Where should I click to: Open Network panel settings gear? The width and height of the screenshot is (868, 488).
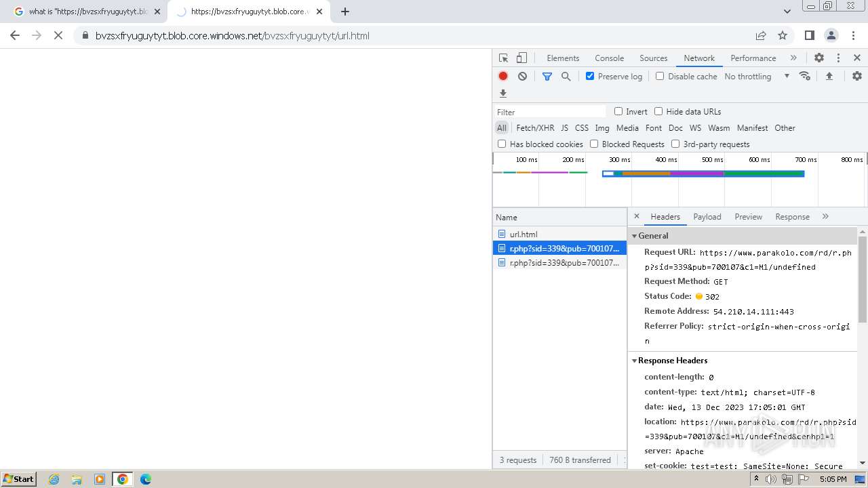coord(857,76)
